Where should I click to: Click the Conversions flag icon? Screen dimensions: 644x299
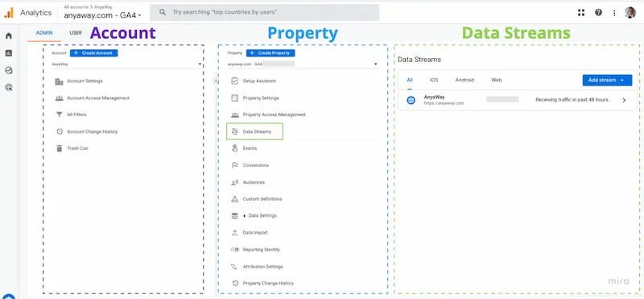(x=235, y=165)
